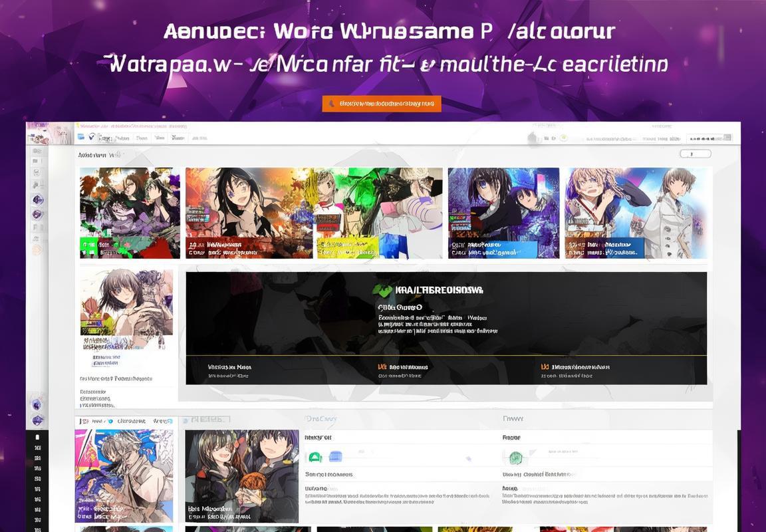
Task: Click the green round icon in the bottom-right column
Action: [x=516, y=458]
